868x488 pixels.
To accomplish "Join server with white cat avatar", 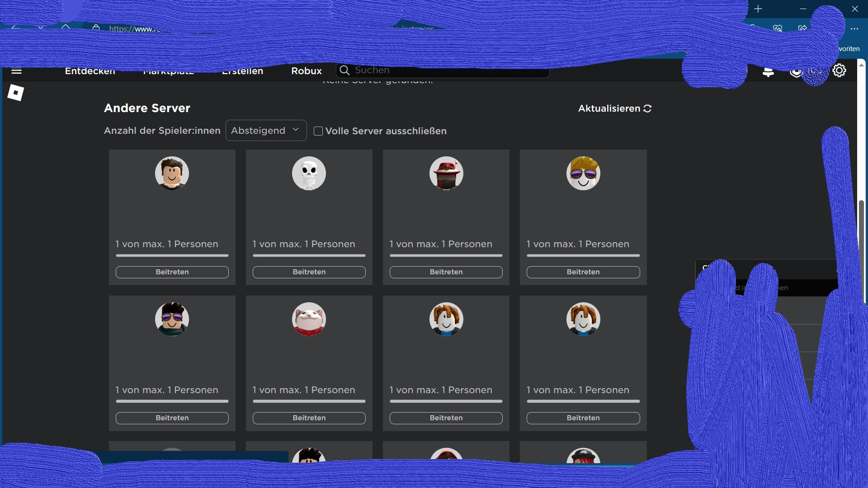I will click(x=309, y=418).
